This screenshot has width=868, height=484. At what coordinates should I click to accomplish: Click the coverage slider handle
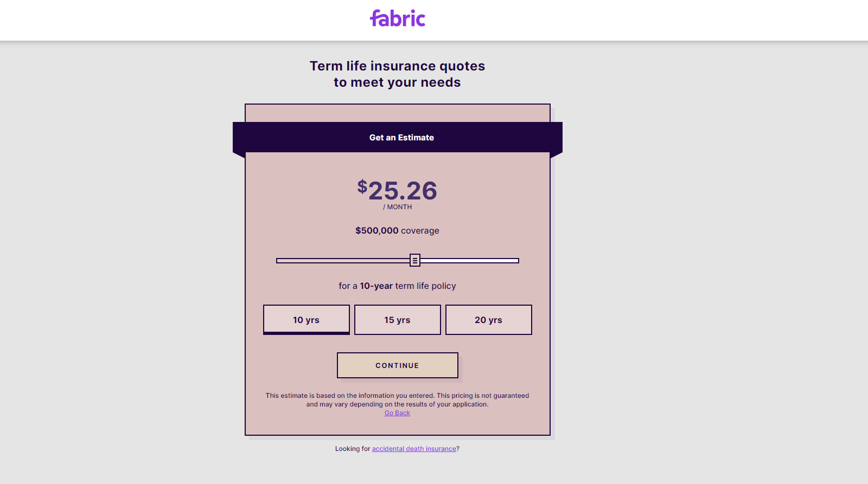pos(415,260)
